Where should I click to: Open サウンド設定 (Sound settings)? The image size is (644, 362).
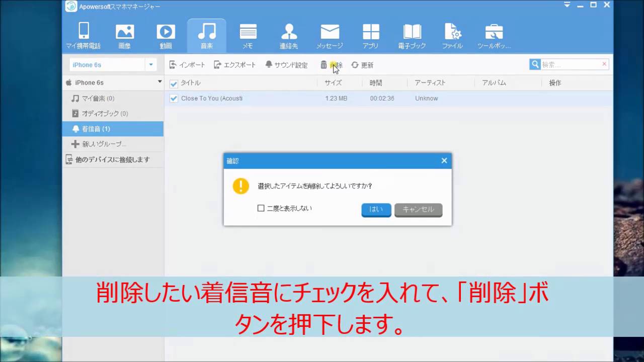coord(286,65)
